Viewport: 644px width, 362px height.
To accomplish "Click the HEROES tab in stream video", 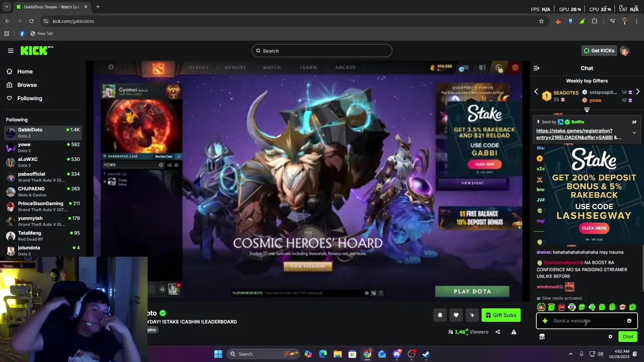I will click(198, 67).
